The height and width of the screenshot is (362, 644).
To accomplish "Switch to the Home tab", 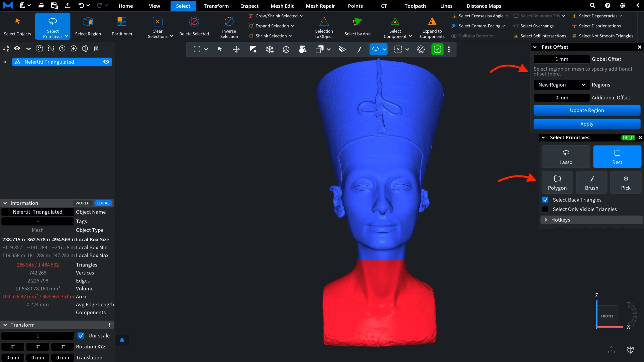I will pyautogui.click(x=126, y=6).
